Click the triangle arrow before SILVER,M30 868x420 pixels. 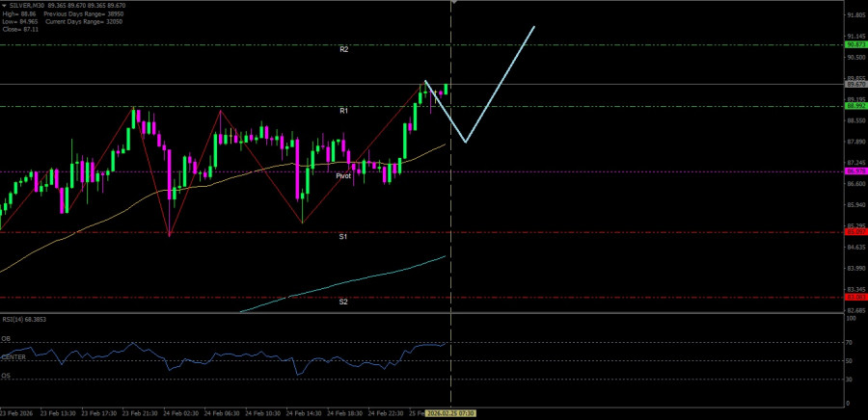point(5,5)
